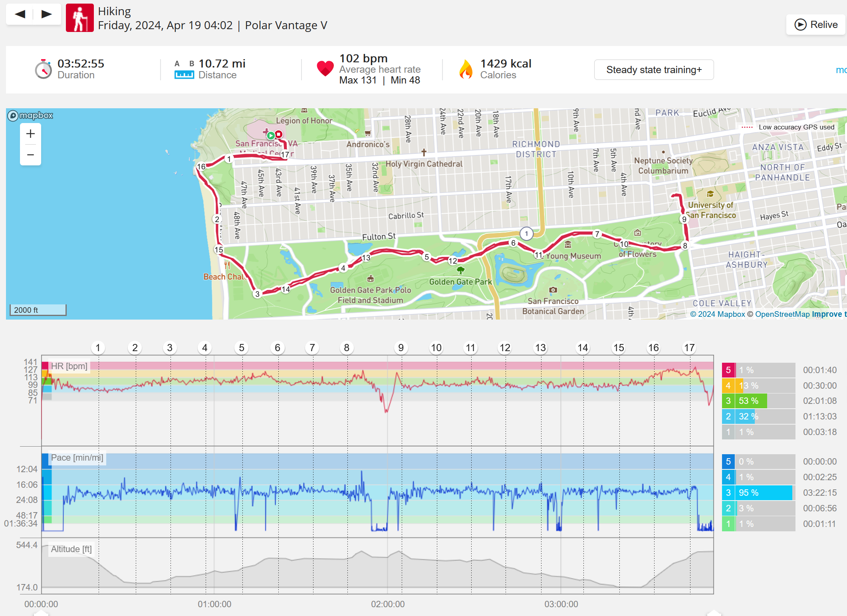
Task: Click the red hiking sport icon
Action: (80, 18)
